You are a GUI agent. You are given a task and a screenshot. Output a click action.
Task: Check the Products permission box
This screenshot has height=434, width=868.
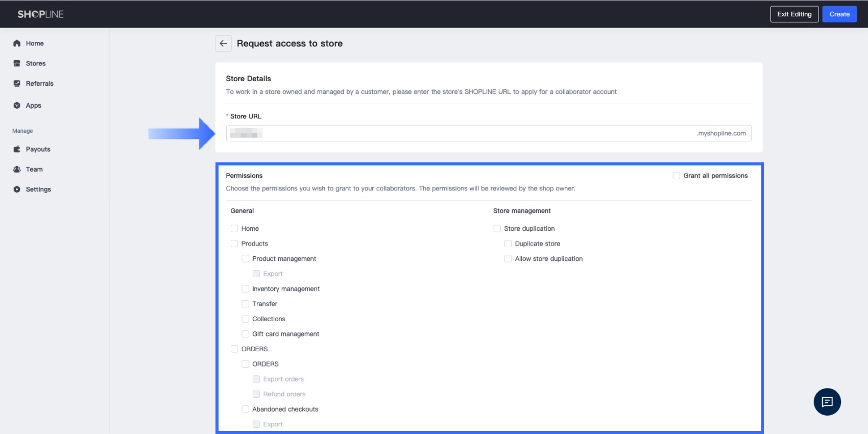coord(234,244)
